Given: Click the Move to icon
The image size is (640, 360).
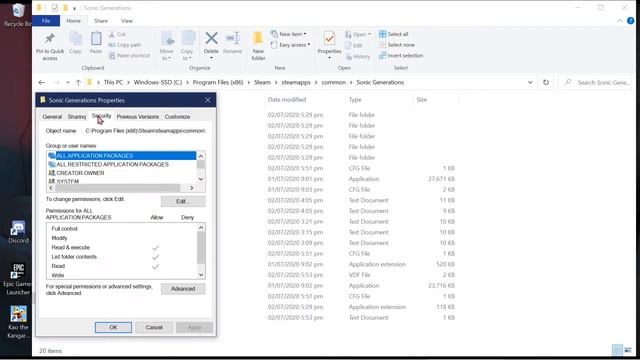Looking at the screenshot, I should coord(167,39).
